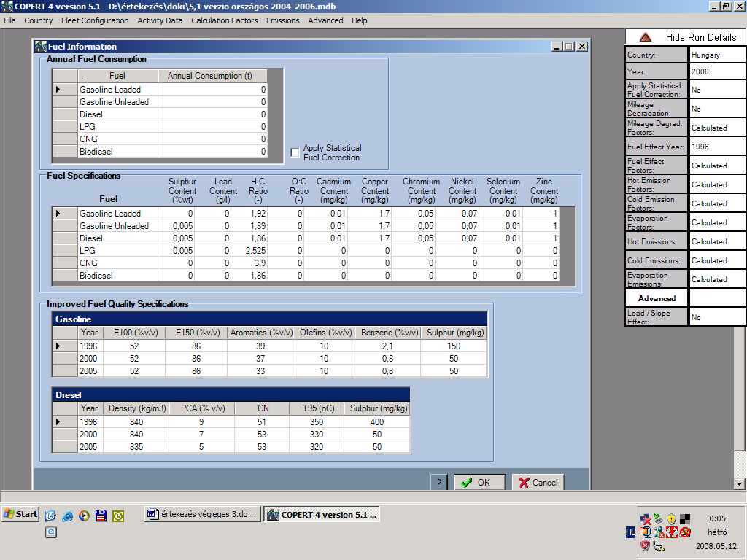Switch to COPERT 4 taskbar button

pos(322,514)
